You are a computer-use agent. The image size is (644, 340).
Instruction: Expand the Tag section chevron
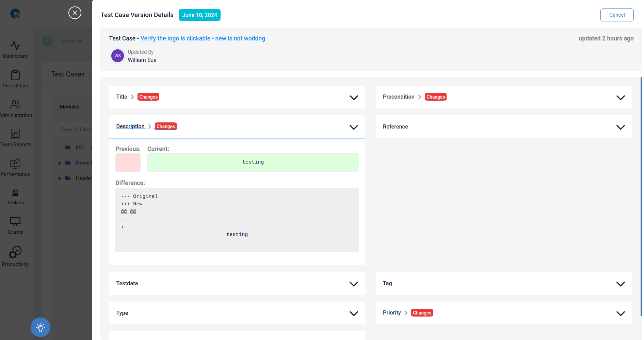coord(621,284)
